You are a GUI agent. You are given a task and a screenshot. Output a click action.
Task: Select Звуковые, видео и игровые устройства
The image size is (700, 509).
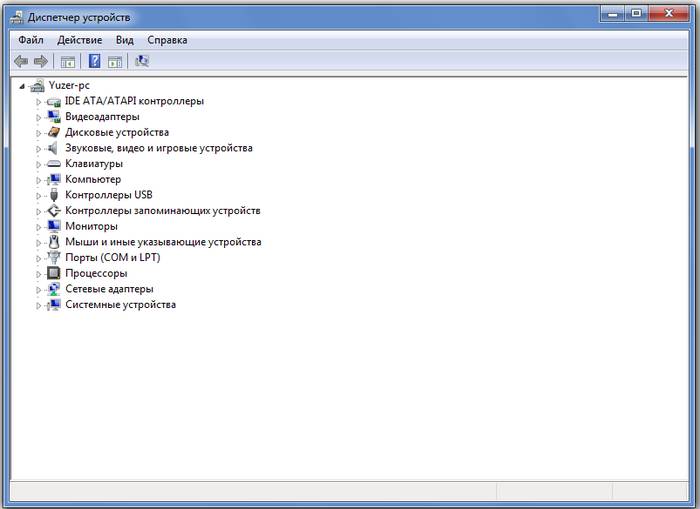158,148
